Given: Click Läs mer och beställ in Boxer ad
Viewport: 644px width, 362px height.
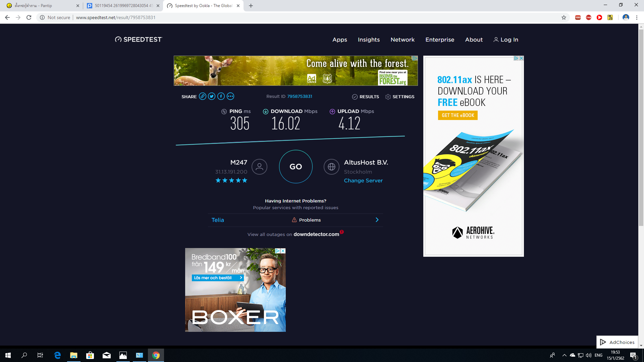Looking at the screenshot, I should [218, 278].
